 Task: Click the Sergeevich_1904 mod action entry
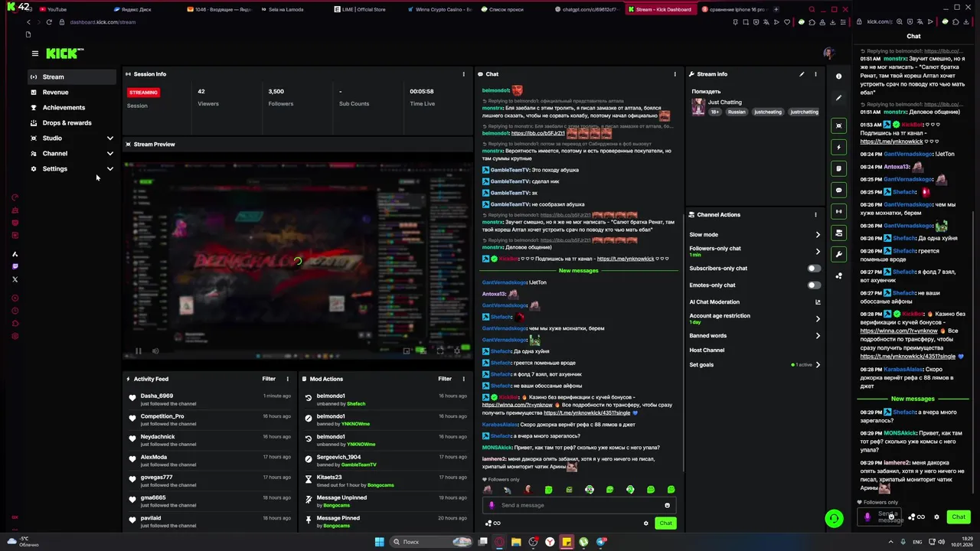click(385, 461)
